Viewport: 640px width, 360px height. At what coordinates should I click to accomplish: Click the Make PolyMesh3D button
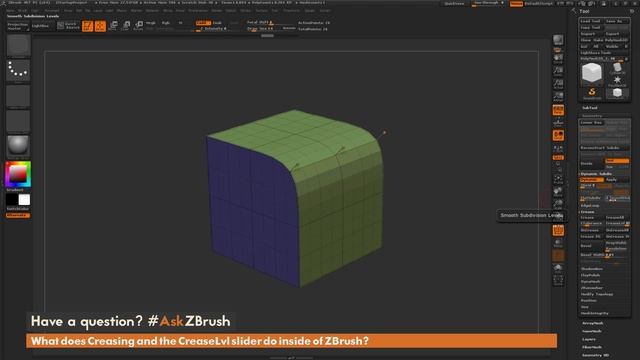[611, 40]
